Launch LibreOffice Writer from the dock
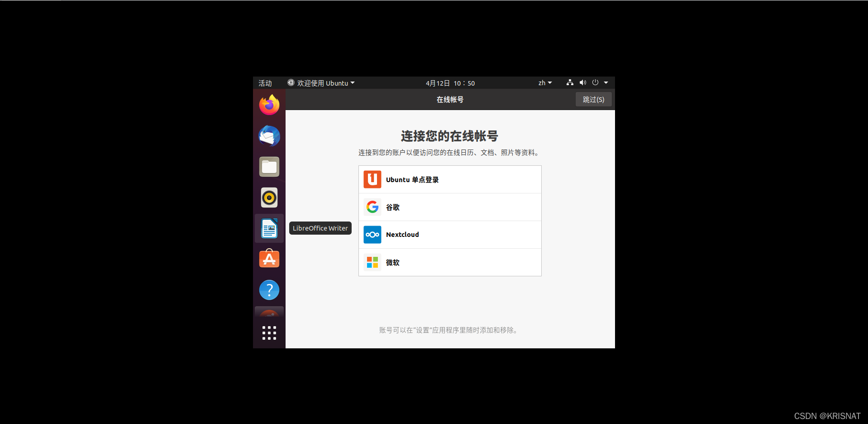Viewport: 868px width, 424px height. tap(269, 228)
